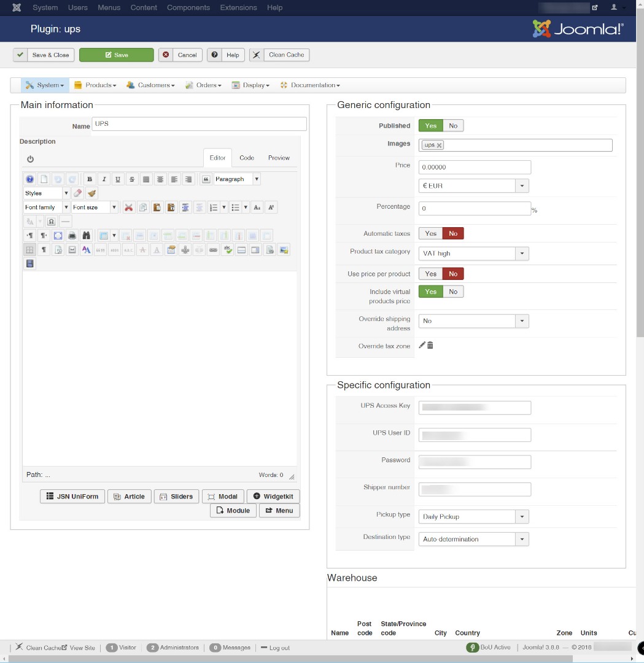644x663 pixels.
Task: Click the plugin Name input field
Action: [199, 124]
